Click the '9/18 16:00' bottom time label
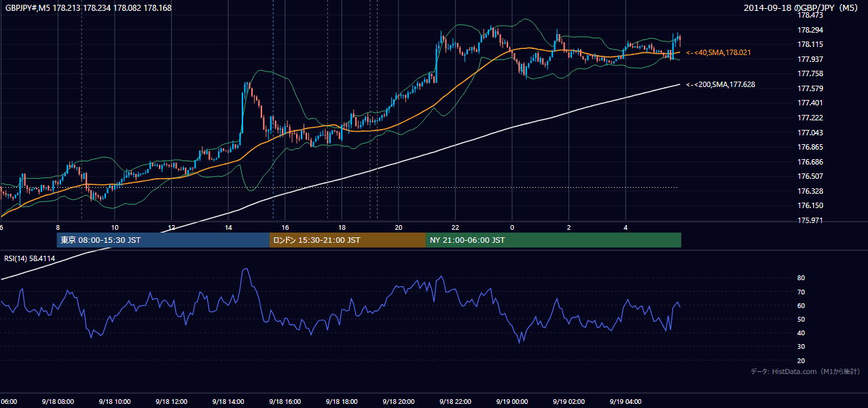The width and height of the screenshot is (868, 408). pyautogui.click(x=285, y=401)
